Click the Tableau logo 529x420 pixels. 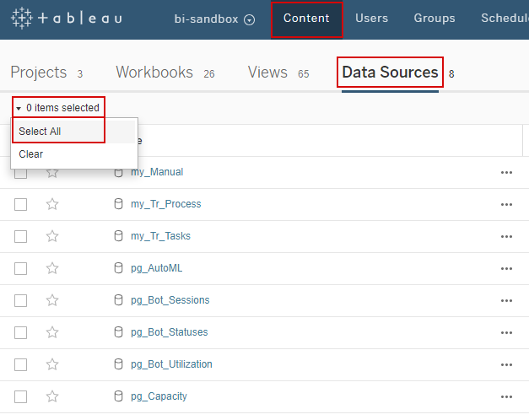(67, 19)
